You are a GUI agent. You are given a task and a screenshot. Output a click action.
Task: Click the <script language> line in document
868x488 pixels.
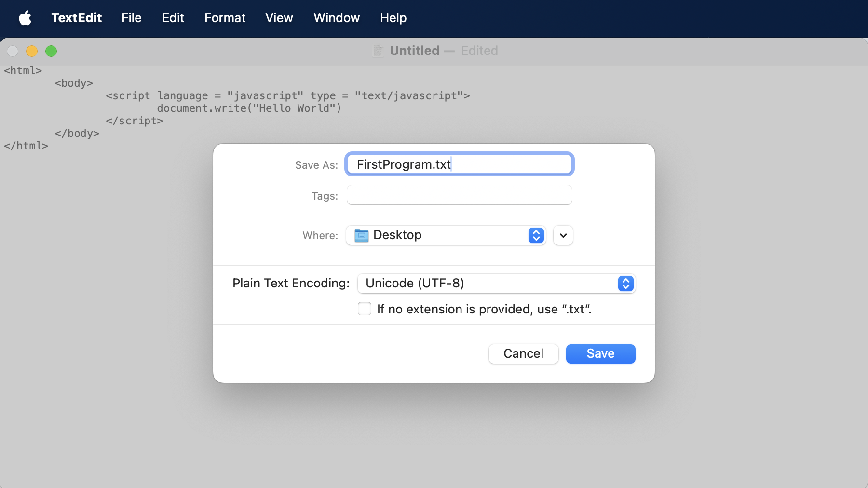(x=288, y=96)
